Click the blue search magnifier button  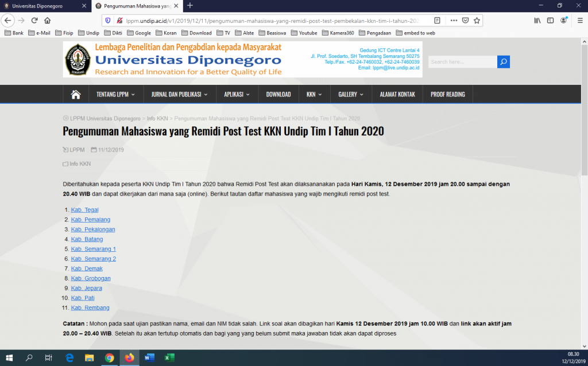tap(503, 62)
